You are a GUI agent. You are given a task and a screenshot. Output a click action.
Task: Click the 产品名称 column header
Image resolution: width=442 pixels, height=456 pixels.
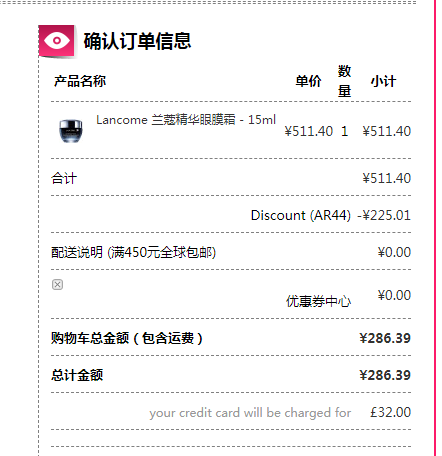tap(80, 81)
